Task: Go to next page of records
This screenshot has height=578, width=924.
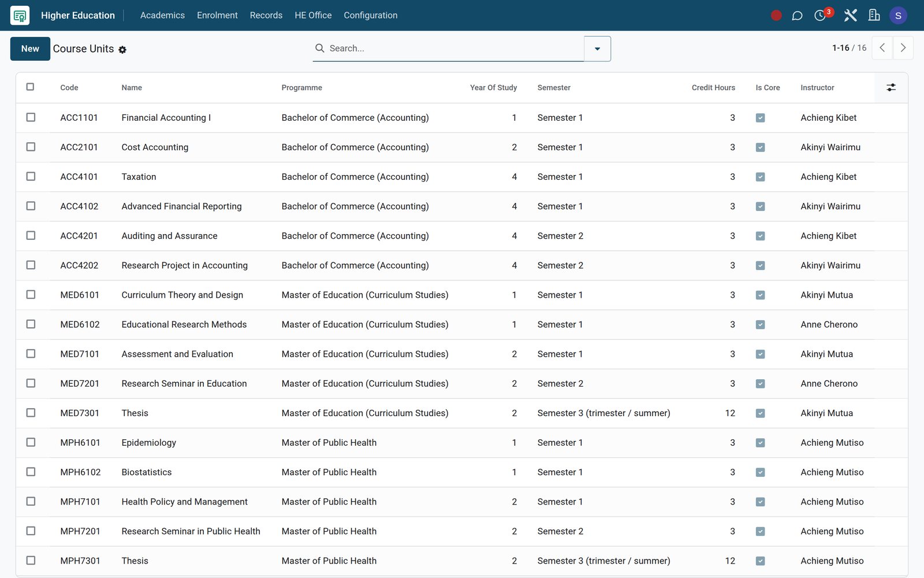Action: pos(903,48)
